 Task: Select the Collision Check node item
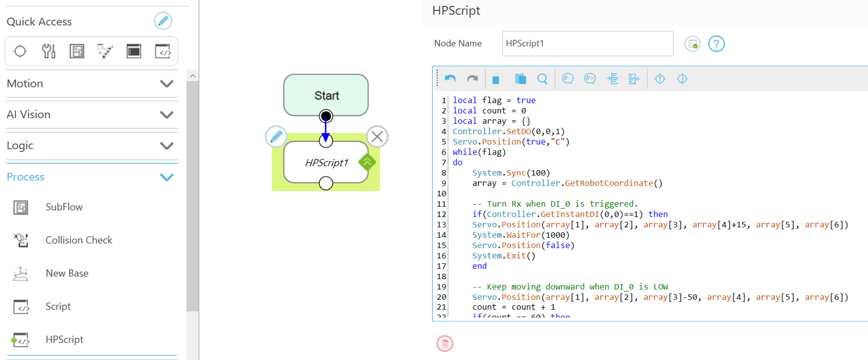(x=79, y=240)
